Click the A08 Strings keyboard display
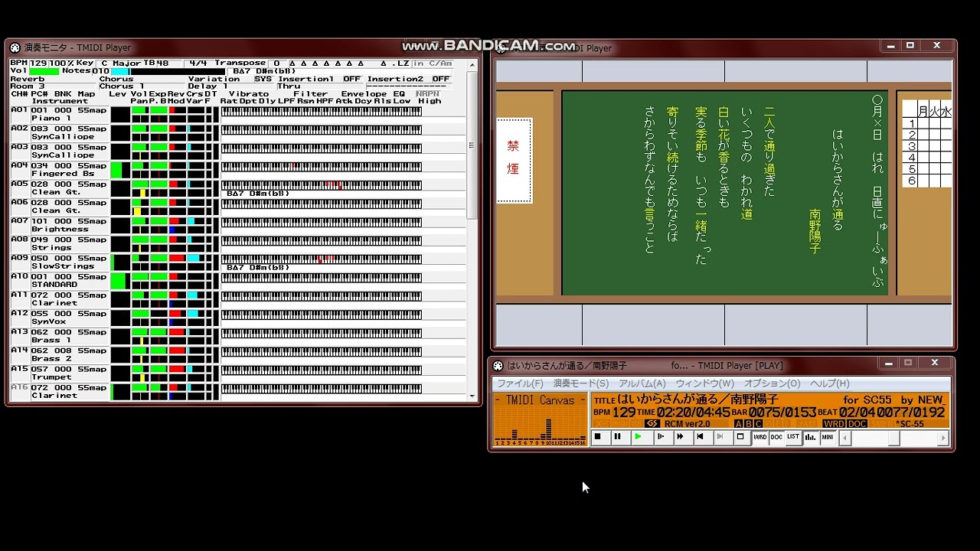 click(x=322, y=240)
